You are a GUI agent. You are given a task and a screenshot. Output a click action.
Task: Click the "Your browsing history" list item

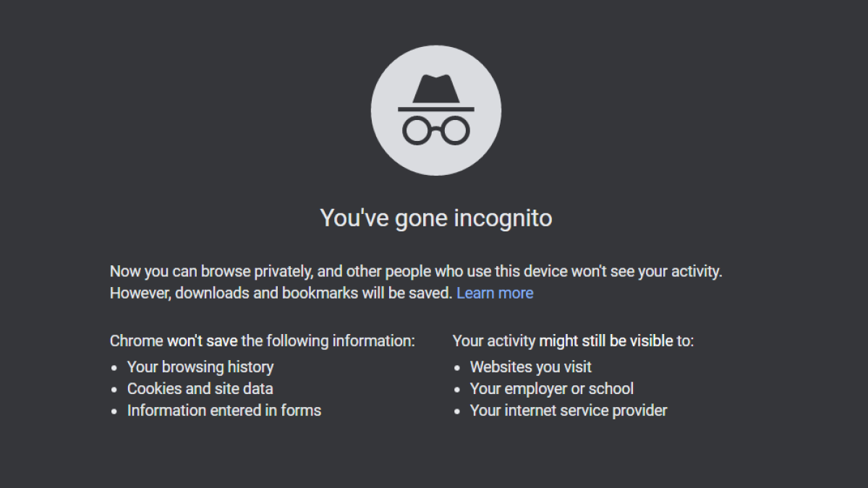coord(200,367)
